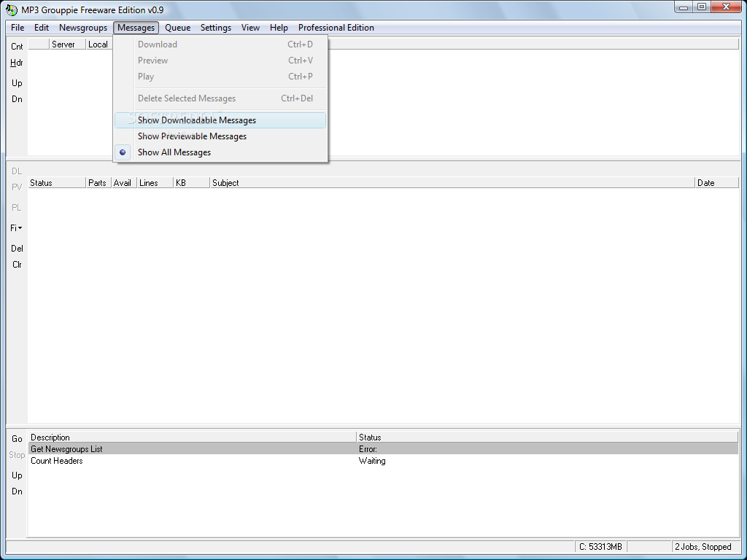Screen dimensions: 747x560
Task: Open the Settings menu
Action: [x=215, y=28]
